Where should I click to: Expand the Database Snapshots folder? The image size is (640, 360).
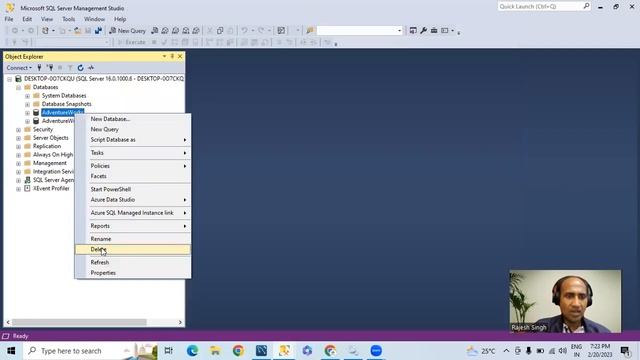27,104
